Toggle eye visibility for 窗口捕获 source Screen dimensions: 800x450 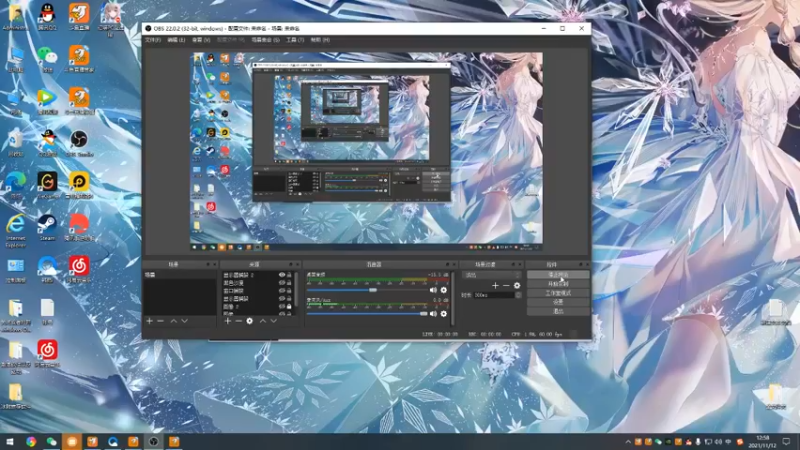[282, 291]
